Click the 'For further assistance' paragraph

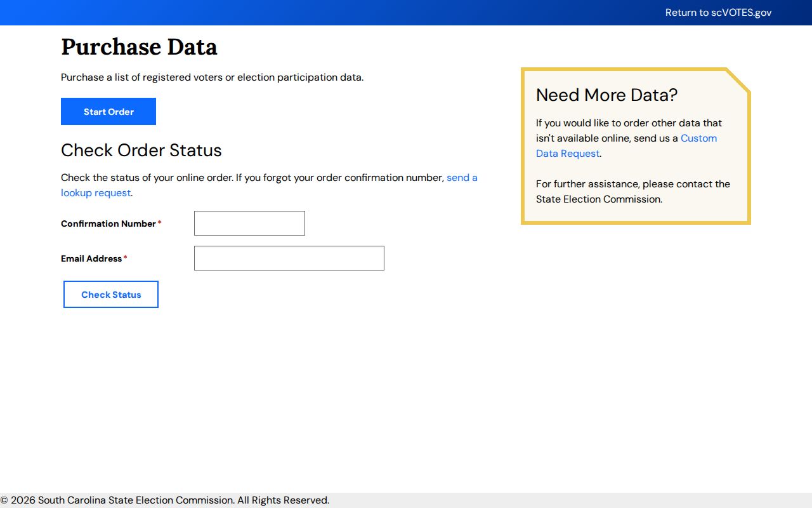(x=633, y=192)
